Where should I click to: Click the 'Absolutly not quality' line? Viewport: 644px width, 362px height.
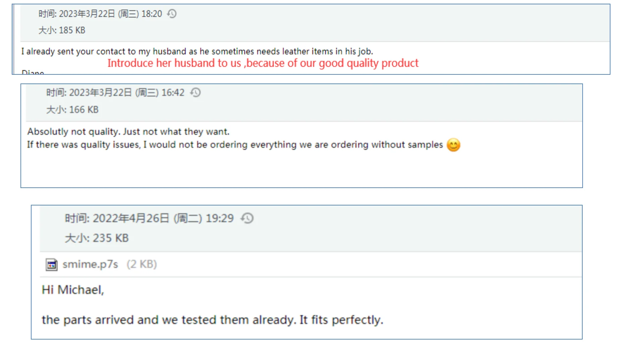128,131
